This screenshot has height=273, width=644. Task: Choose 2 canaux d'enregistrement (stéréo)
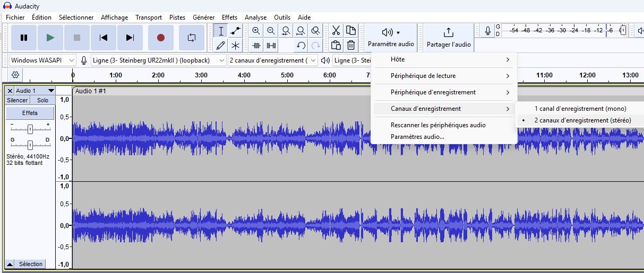[x=580, y=120]
